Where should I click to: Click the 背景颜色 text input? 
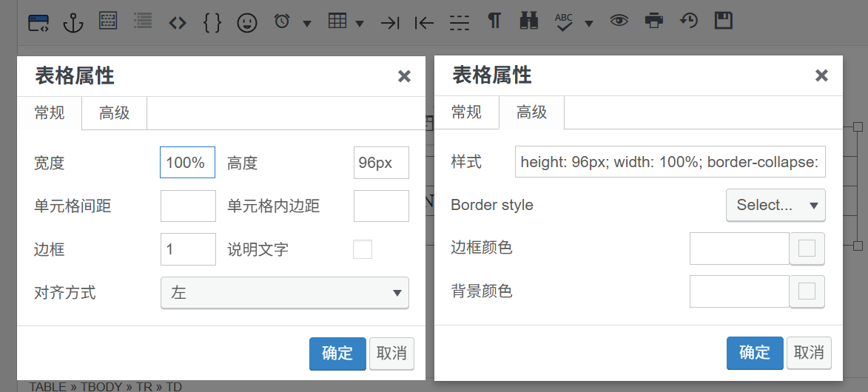(739, 291)
